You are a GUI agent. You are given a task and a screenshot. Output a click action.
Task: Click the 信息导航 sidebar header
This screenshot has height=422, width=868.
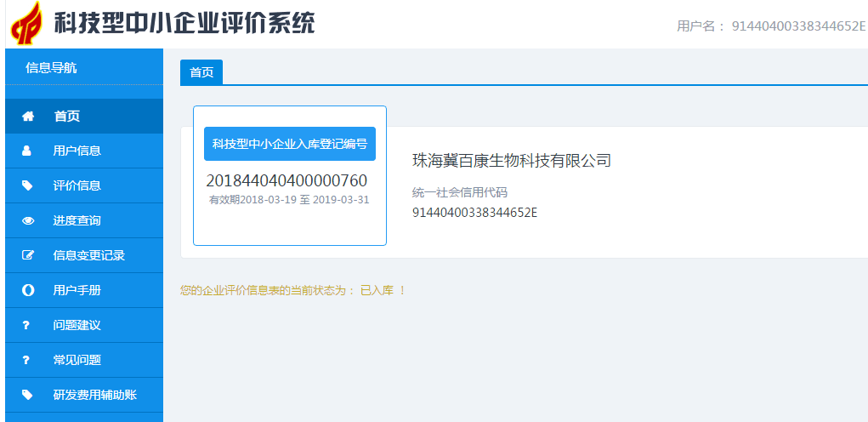(51, 68)
